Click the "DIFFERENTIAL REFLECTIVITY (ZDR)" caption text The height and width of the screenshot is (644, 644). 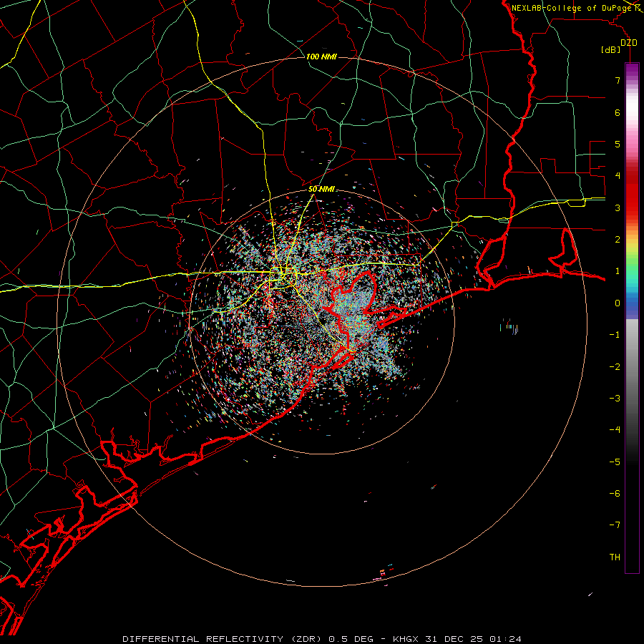[223, 639]
